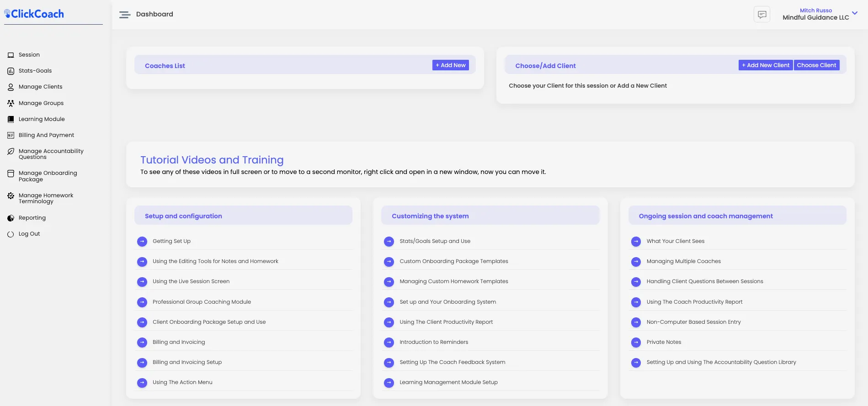Go to Manage Clients
868x406 pixels.
coord(40,87)
